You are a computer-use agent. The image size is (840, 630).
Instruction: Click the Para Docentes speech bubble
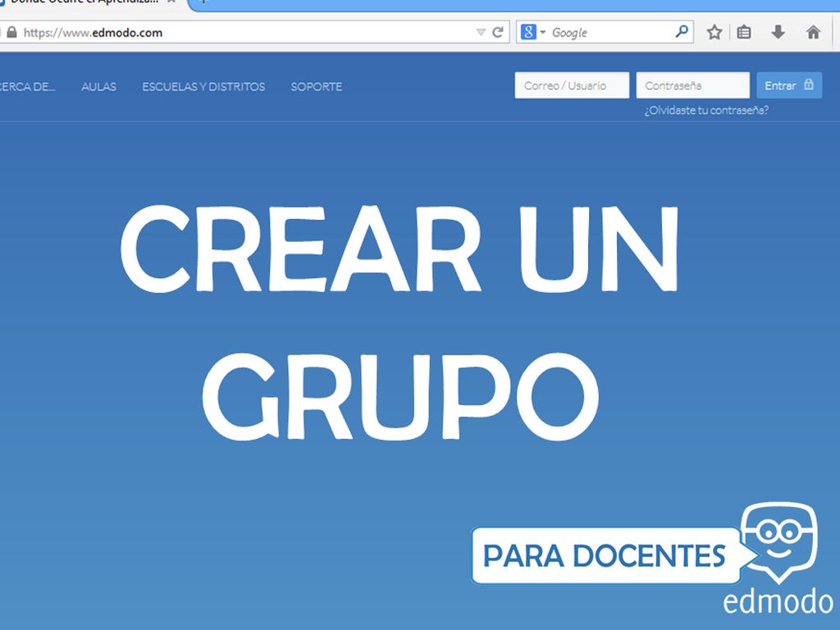point(605,555)
